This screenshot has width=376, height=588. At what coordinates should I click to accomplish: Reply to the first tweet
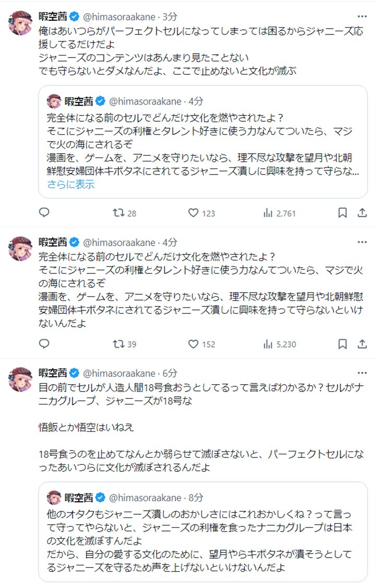coord(44,213)
